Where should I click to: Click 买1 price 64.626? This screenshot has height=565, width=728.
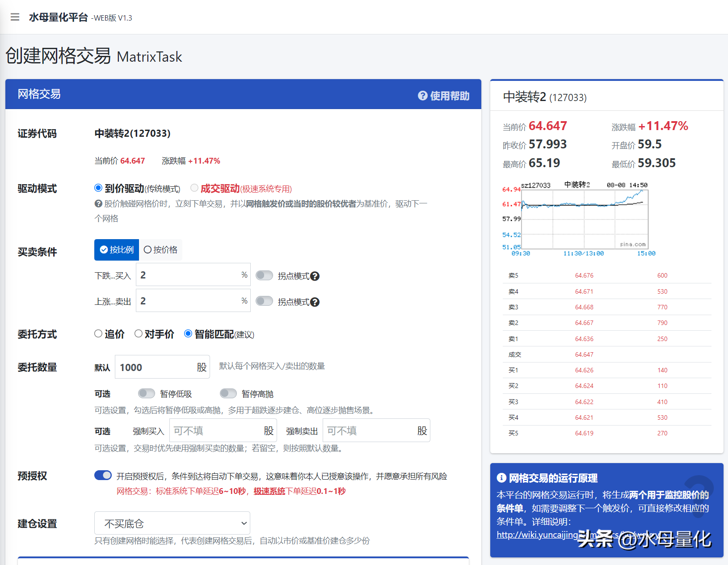584,370
